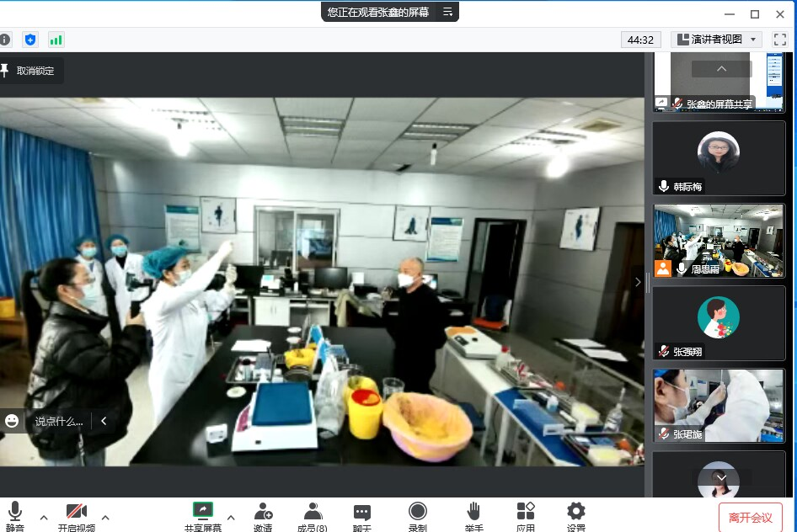Viewport: 797px width, 532px height.
Task: Click 取消锁定 to unpin the video
Action: coord(30,71)
